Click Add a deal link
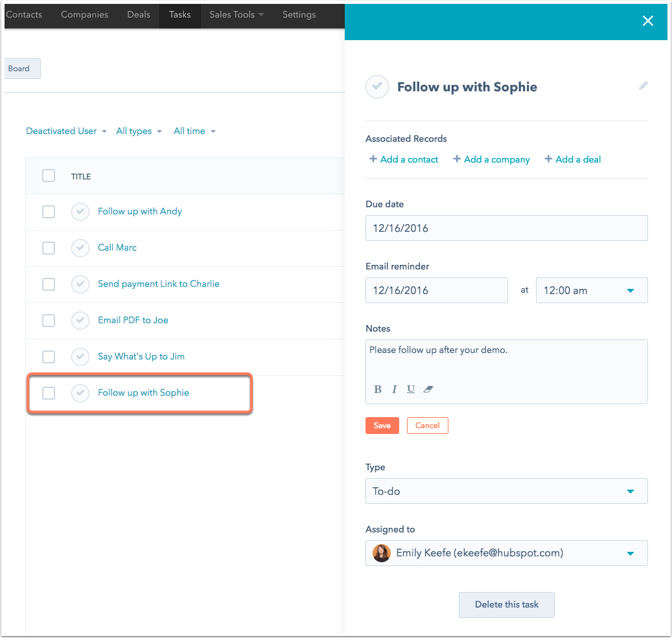 (573, 159)
